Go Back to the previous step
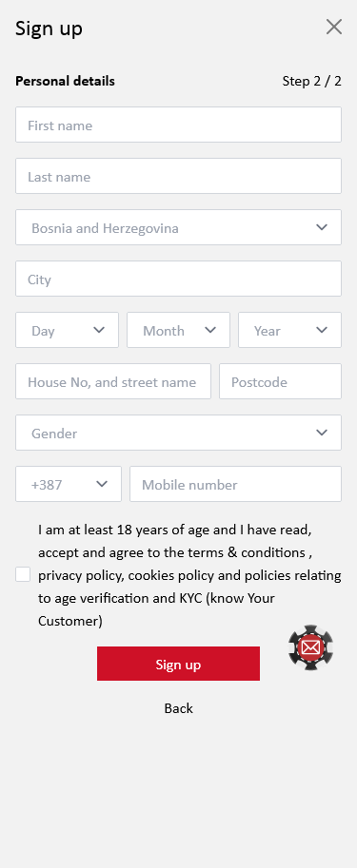Image resolution: width=357 pixels, height=868 pixels. (179, 708)
